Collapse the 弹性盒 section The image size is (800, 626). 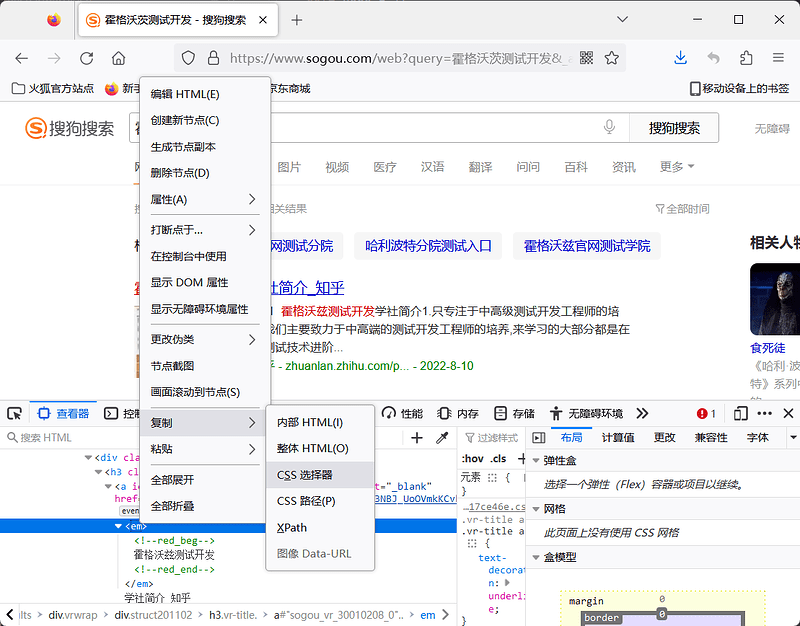click(x=536, y=460)
